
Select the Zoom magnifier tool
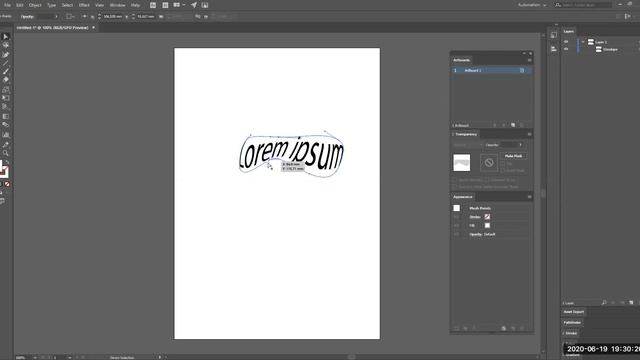pos(5,153)
